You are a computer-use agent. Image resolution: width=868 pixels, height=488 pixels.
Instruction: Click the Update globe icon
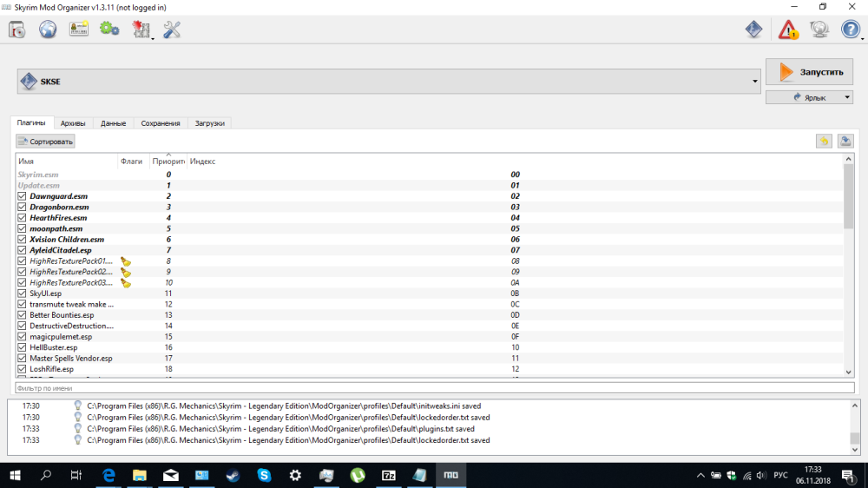tap(819, 30)
